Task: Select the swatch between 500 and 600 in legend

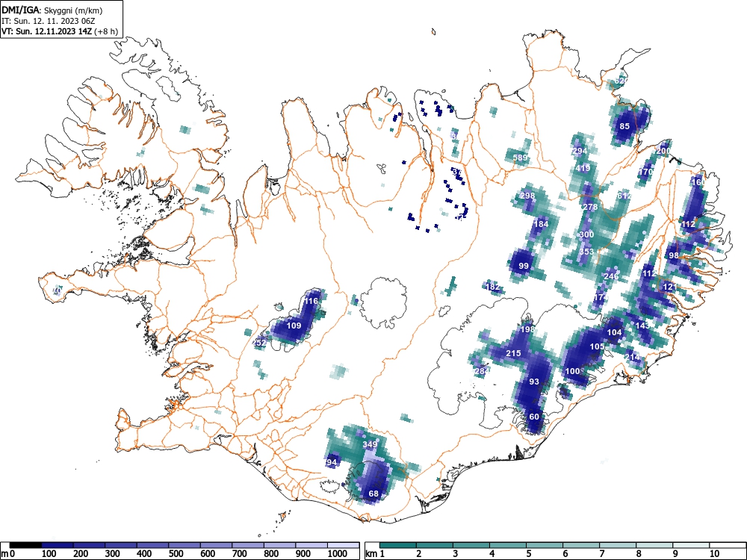Action: 185,545
